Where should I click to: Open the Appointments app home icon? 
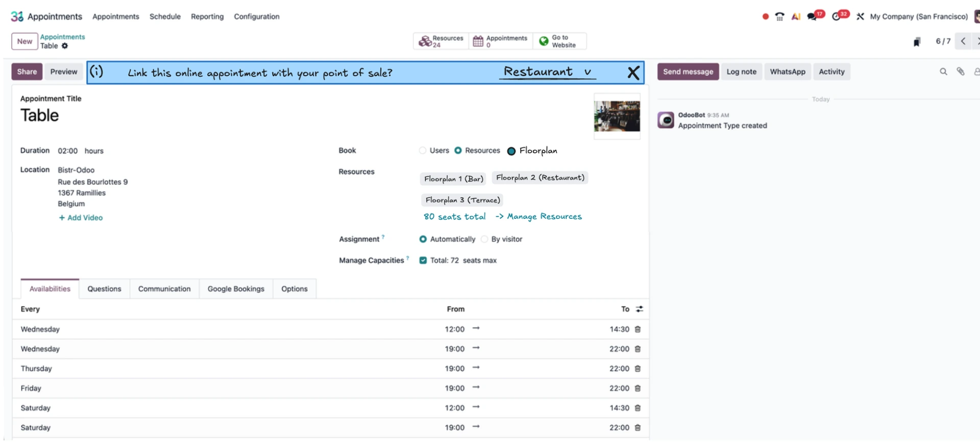tap(17, 16)
